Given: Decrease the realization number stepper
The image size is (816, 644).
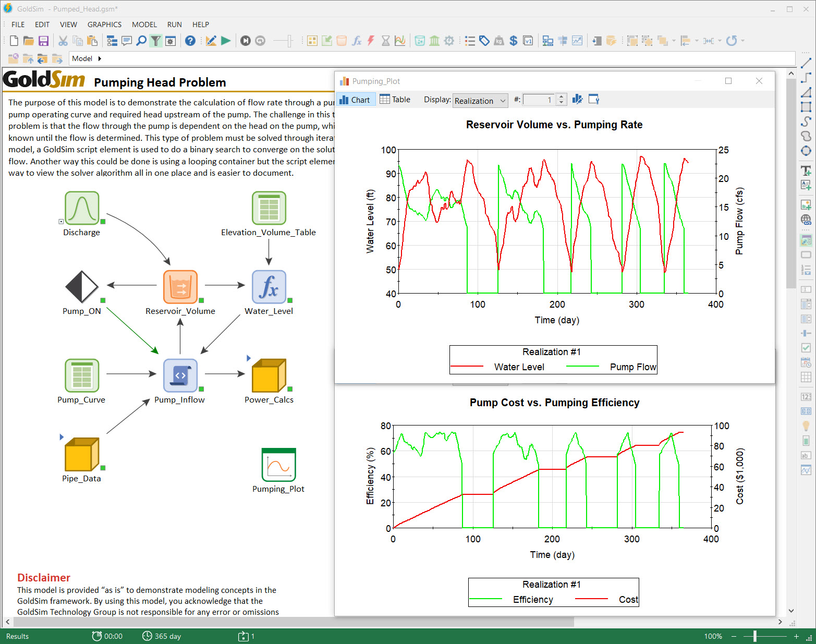Looking at the screenshot, I should click(561, 103).
